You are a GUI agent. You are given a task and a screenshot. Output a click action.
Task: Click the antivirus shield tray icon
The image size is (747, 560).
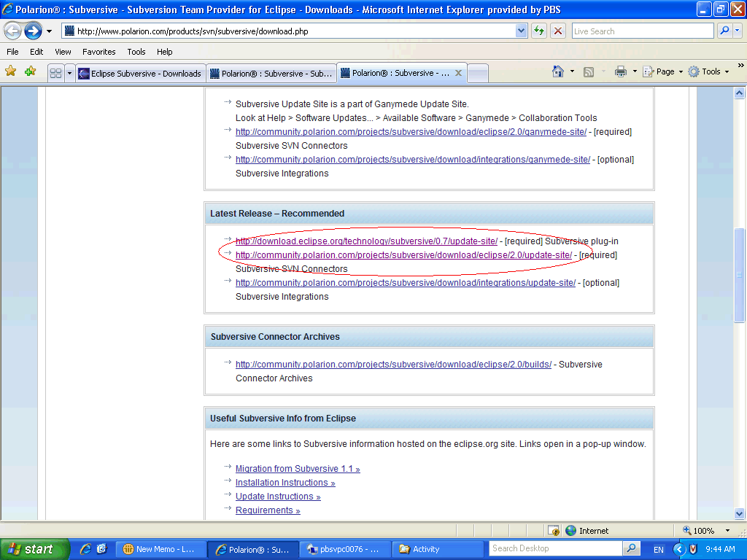pyautogui.click(x=693, y=550)
